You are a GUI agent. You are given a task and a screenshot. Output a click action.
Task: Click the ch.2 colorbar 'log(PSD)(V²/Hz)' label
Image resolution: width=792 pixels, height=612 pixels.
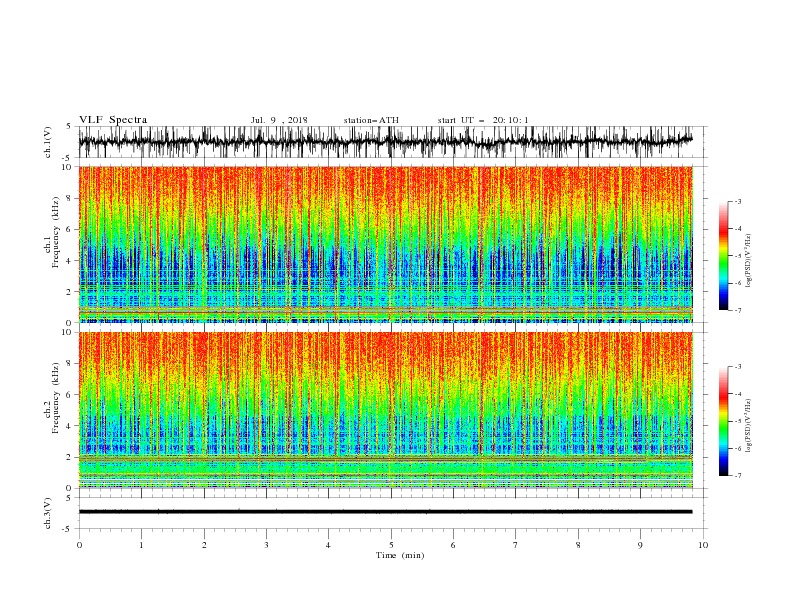click(x=749, y=426)
